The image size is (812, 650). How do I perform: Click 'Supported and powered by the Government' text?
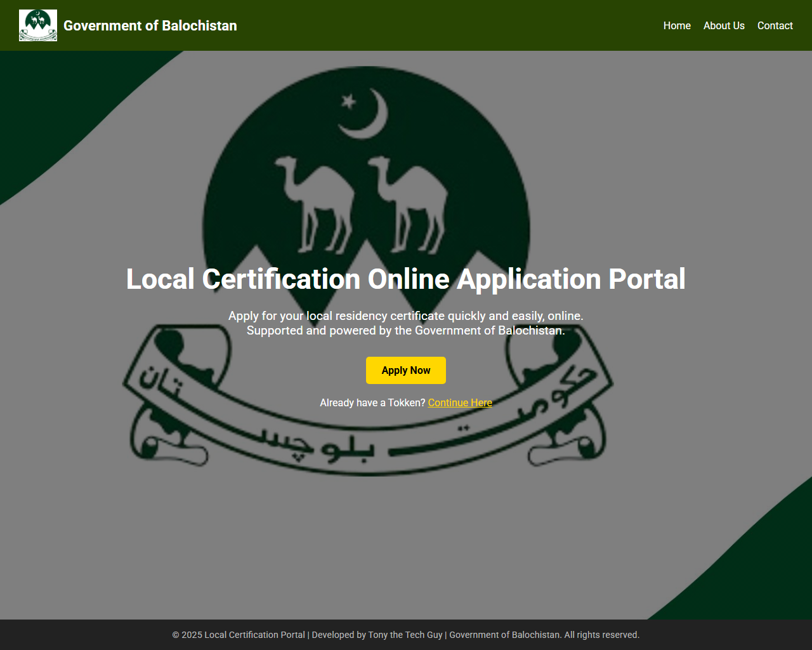click(x=406, y=331)
